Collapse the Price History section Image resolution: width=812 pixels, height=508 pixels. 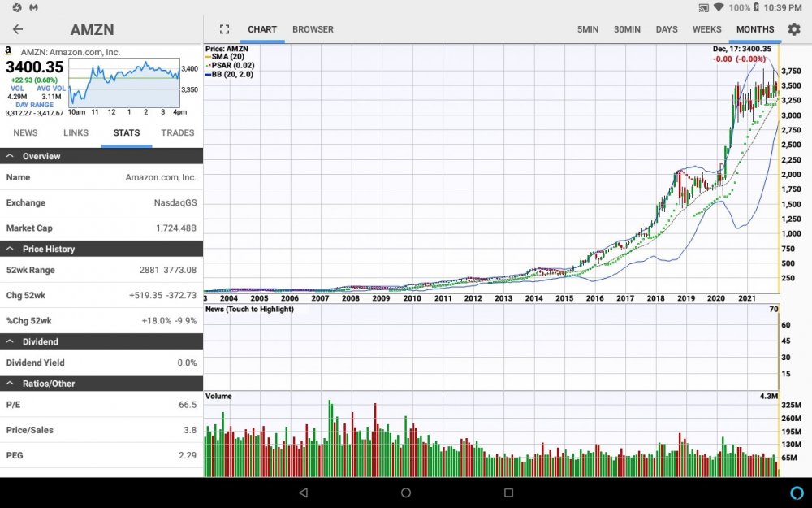[101, 249]
